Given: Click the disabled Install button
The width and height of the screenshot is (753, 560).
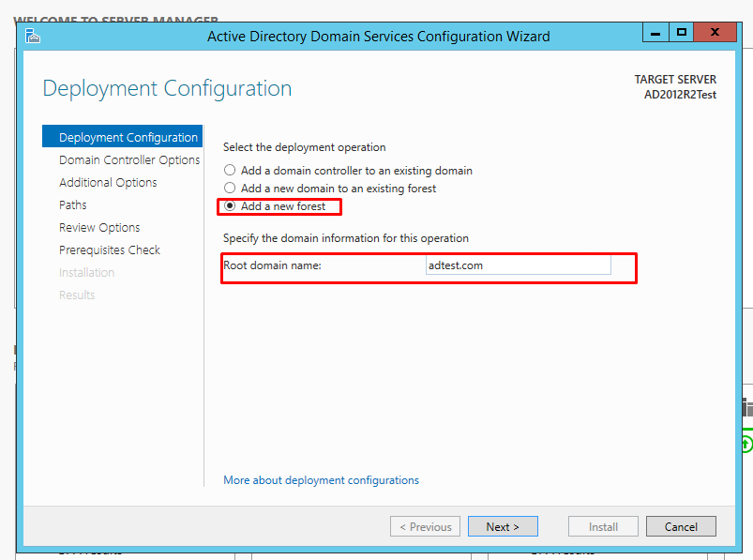Looking at the screenshot, I should coord(603,526).
